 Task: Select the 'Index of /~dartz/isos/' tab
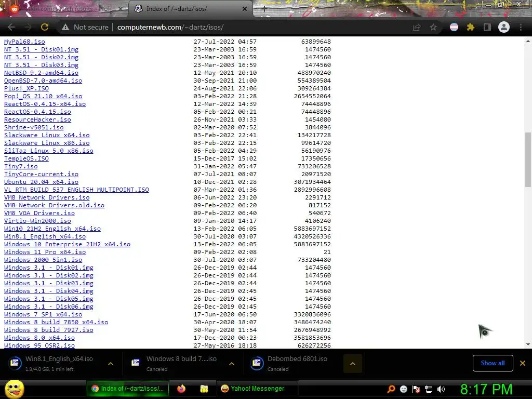(x=190, y=9)
